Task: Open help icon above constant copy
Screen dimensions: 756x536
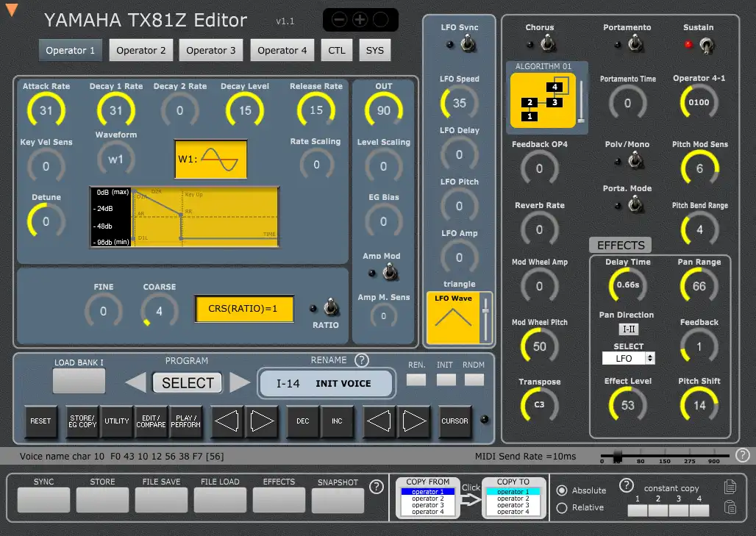Action: (x=626, y=485)
